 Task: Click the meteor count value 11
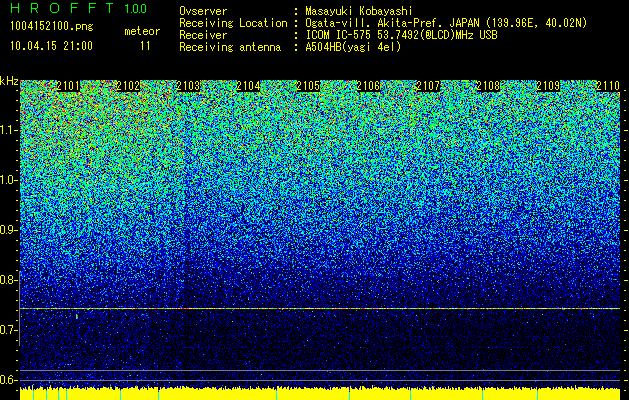click(x=145, y=46)
